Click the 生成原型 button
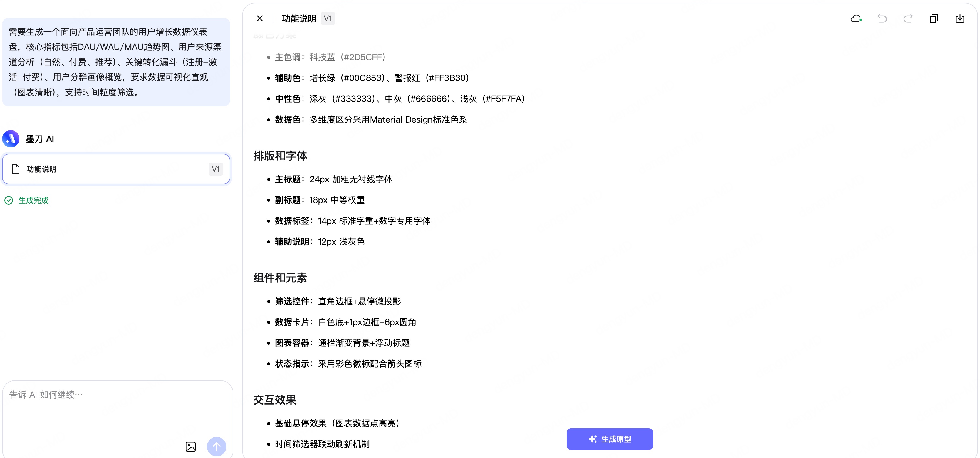Viewport: 980px width, 458px height. 609,439
